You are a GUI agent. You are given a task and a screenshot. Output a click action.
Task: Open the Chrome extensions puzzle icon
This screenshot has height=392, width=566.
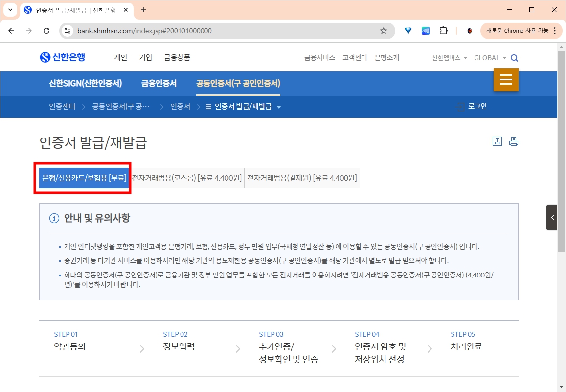443,30
